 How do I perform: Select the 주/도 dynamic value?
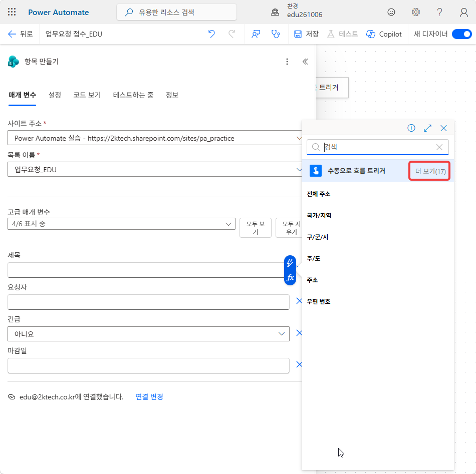click(313, 258)
